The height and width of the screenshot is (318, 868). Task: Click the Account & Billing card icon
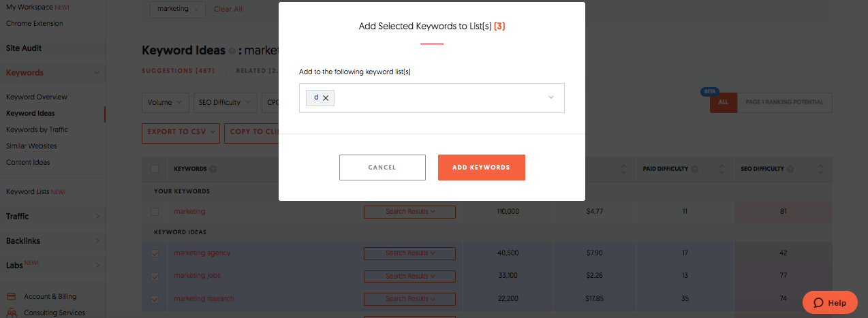(11, 296)
